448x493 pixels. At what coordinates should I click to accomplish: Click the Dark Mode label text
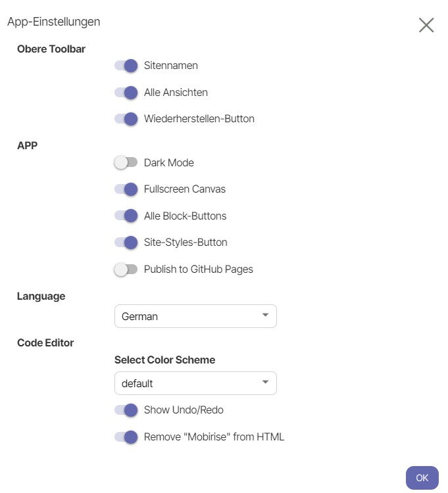[x=169, y=162]
